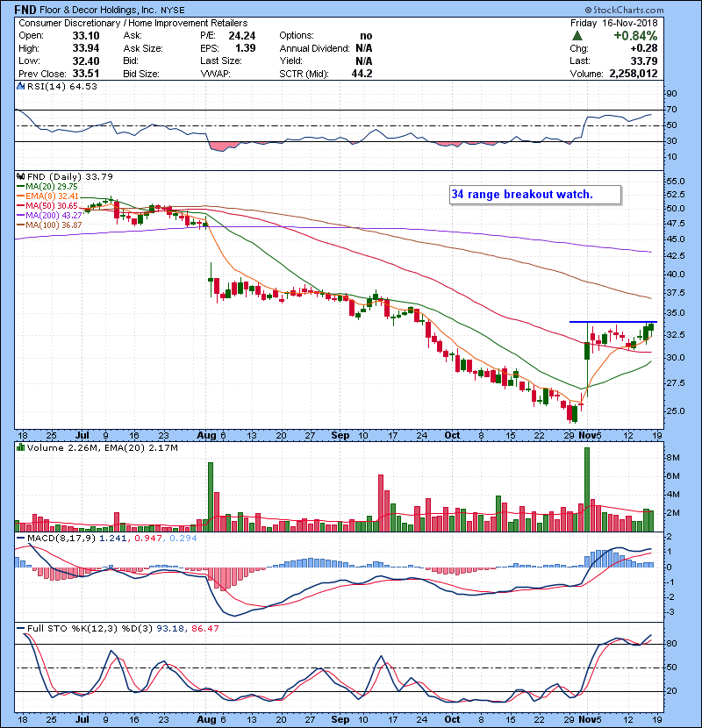
Task: Click the Open price value 33.10
Action: (86, 36)
